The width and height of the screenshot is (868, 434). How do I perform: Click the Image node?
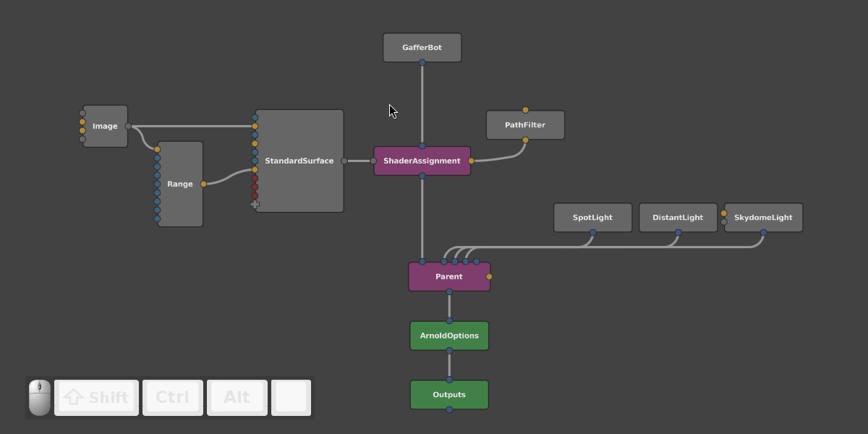(106, 126)
